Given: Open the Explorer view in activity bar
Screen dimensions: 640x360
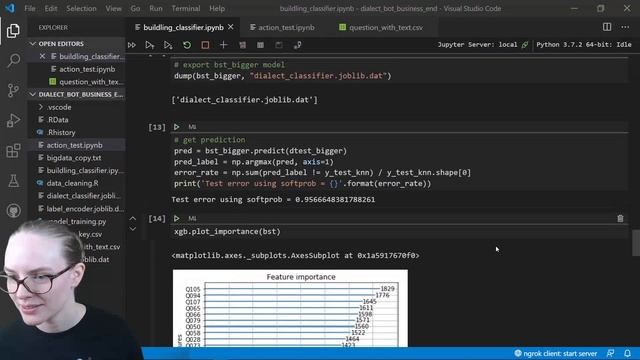Looking at the screenshot, I should pos(13,31).
